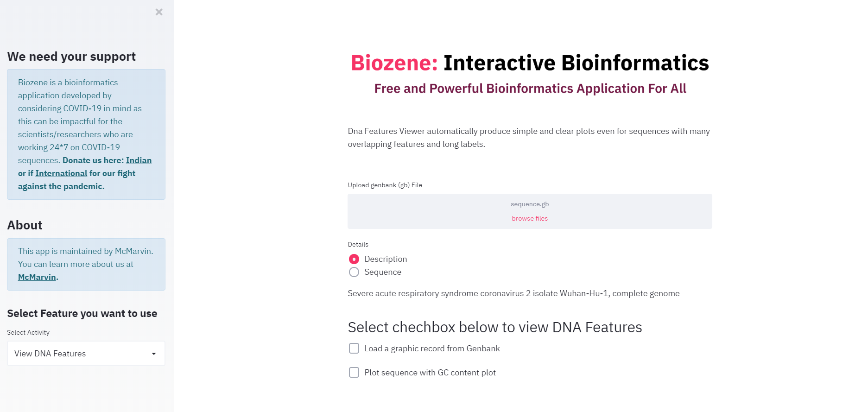Click the Sequence option label text
This screenshot has height=412, width=868.
383,272
